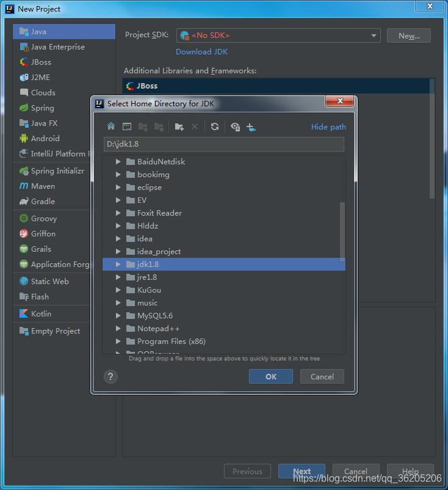Screen dimensions: 448x490
Task: Choose the Android project type
Action: (x=52, y=139)
